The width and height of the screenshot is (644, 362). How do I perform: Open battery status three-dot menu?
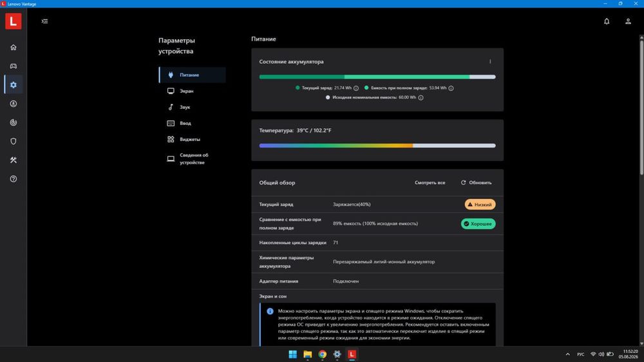[x=490, y=62]
